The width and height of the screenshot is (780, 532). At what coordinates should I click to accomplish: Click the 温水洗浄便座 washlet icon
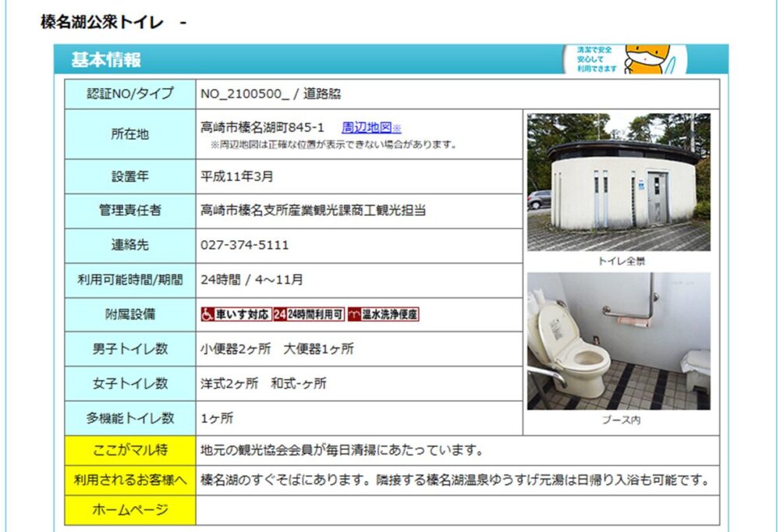click(x=384, y=314)
